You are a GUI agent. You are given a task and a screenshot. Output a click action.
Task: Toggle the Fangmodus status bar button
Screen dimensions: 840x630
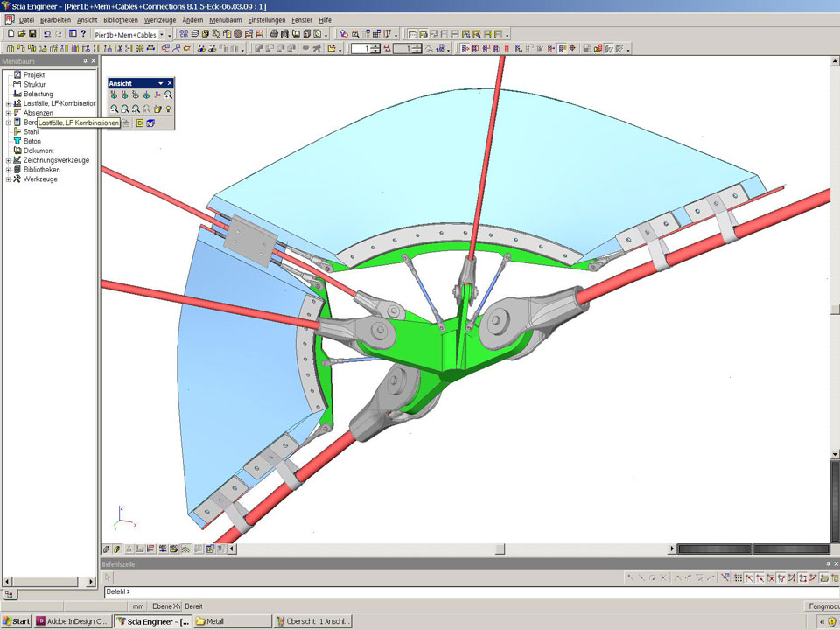point(821,606)
